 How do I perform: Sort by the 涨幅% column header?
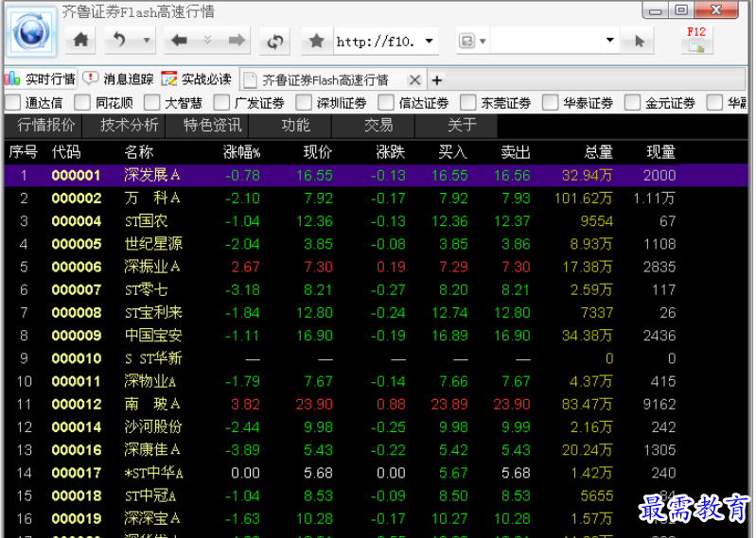(x=241, y=151)
